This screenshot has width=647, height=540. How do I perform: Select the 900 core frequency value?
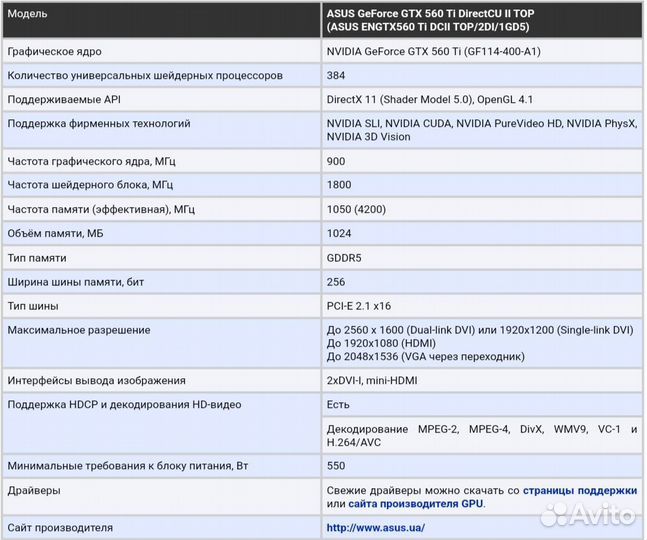coord(336,161)
